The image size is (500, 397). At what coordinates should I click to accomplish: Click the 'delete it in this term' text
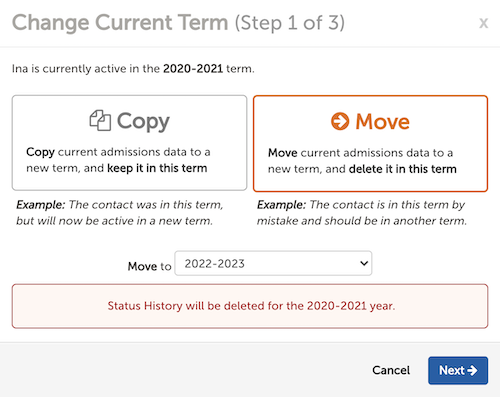(402, 169)
